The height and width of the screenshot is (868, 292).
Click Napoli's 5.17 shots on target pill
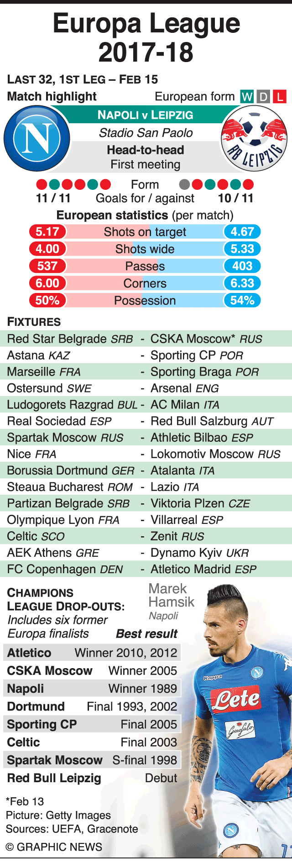(x=47, y=232)
